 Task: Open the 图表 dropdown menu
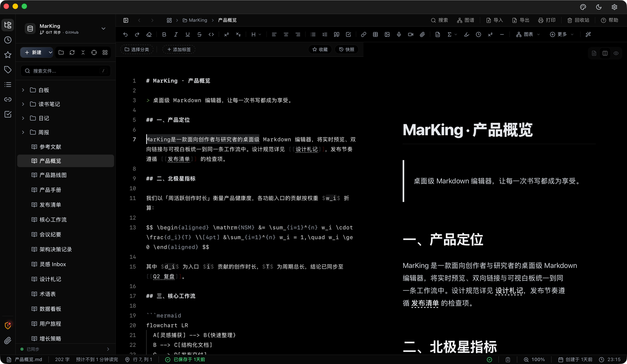tap(528, 35)
